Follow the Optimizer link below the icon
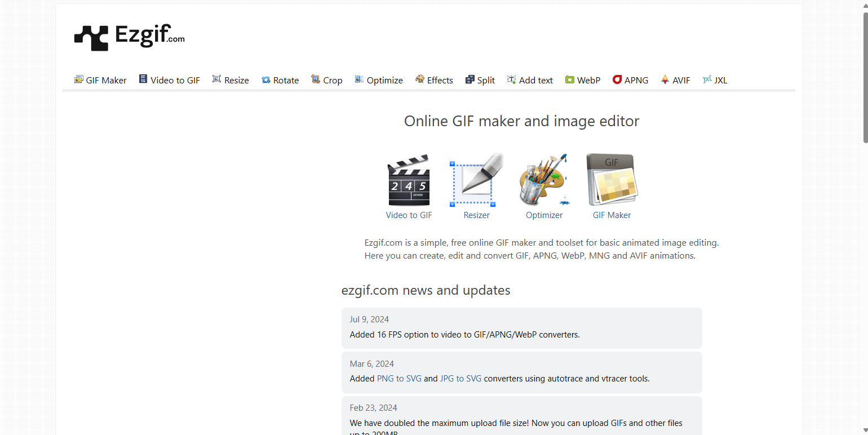The height and width of the screenshot is (435, 868). [544, 215]
